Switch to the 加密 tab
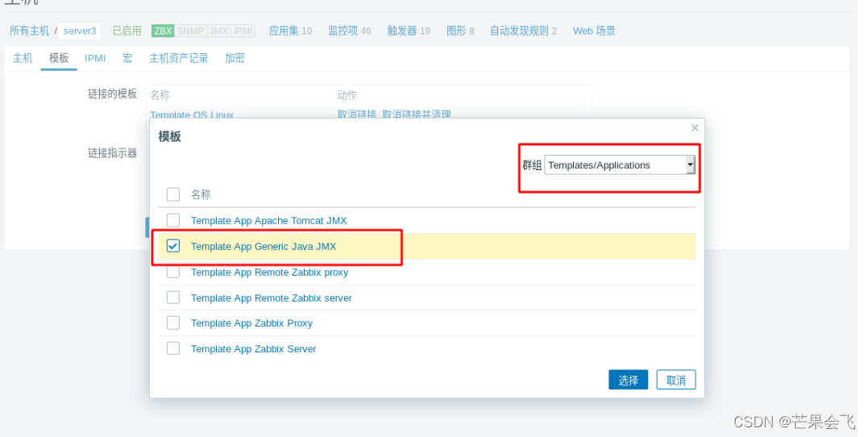This screenshot has width=868, height=437. tap(235, 58)
